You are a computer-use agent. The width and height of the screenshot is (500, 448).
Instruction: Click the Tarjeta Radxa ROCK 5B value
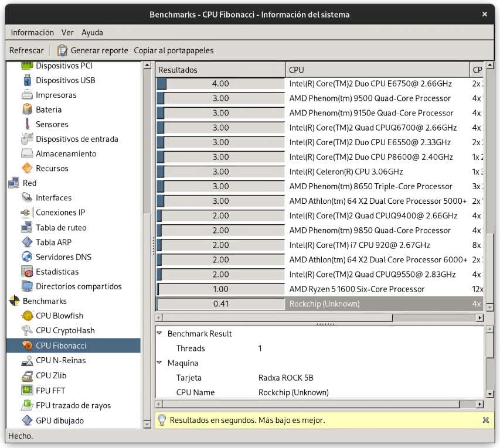point(285,378)
